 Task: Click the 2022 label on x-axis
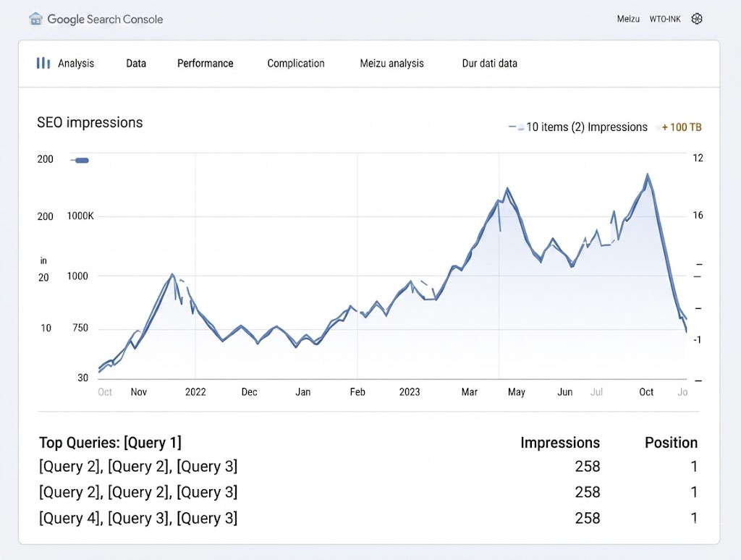(x=195, y=391)
